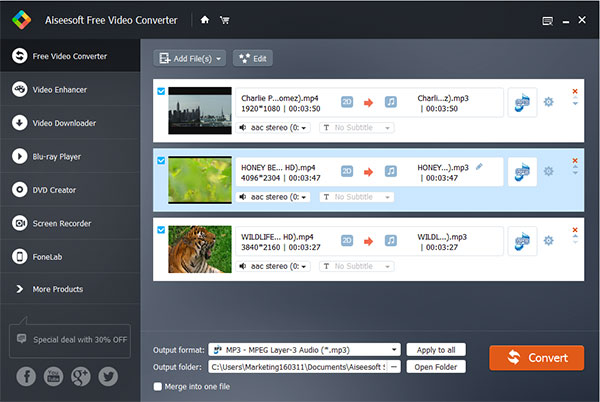
Task: Click the Edit button
Action: coord(253,59)
